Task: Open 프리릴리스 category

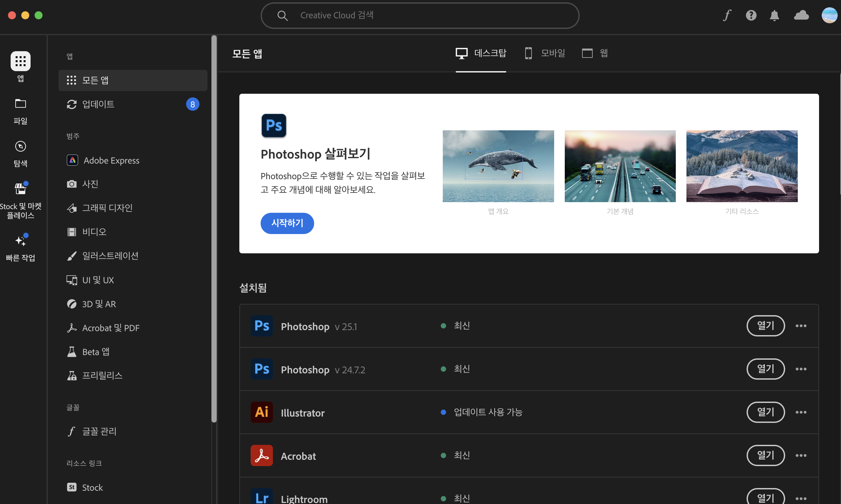Action: click(133, 375)
